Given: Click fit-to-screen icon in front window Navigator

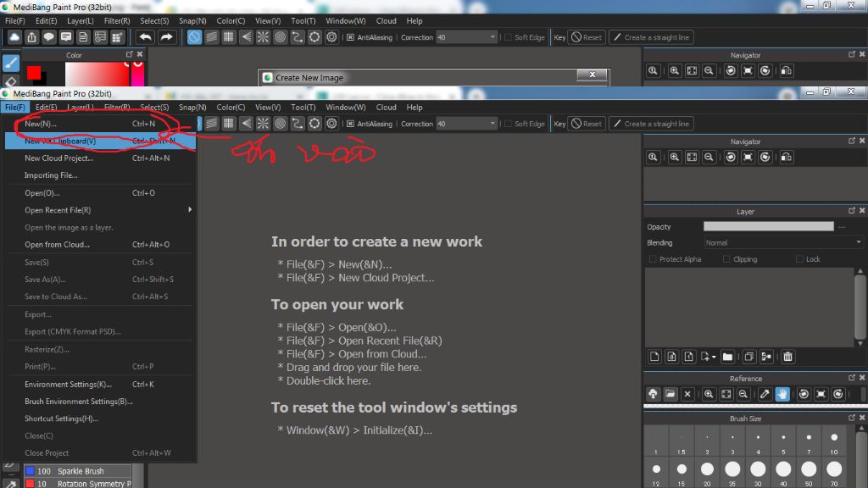Looking at the screenshot, I should tap(692, 157).
